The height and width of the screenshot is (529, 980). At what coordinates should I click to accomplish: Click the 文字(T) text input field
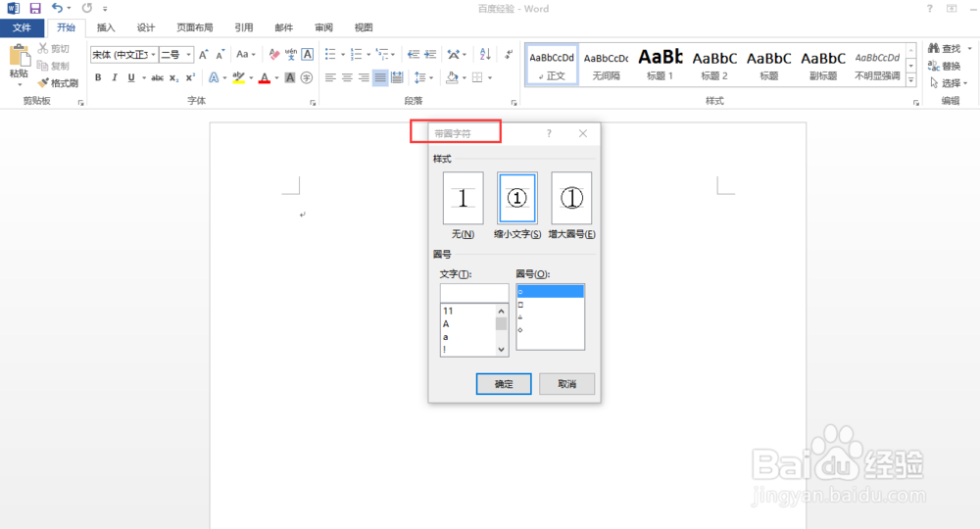(x=474, y=293)
